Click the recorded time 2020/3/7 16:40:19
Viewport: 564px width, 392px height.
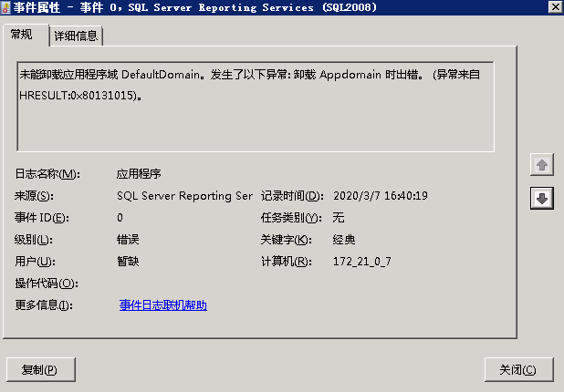381,196
